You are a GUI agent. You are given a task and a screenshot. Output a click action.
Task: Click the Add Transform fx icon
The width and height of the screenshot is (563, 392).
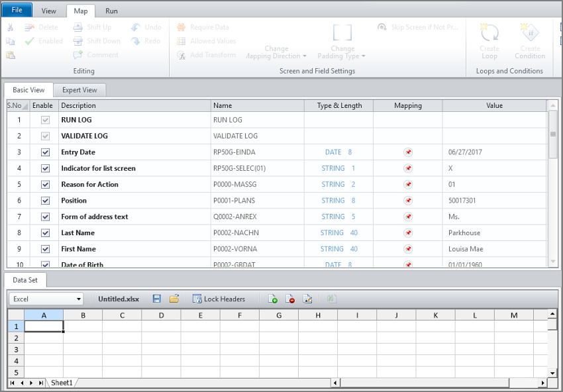coord(181,55)
